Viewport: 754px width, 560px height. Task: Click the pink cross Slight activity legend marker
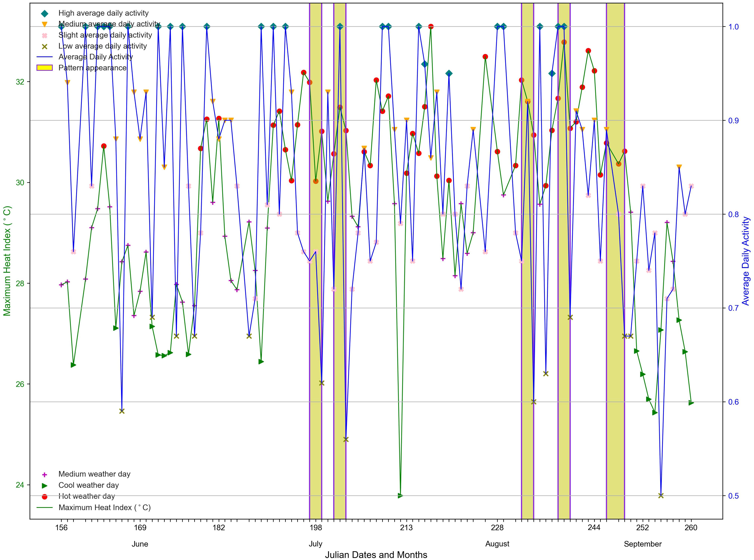[44, 35]
